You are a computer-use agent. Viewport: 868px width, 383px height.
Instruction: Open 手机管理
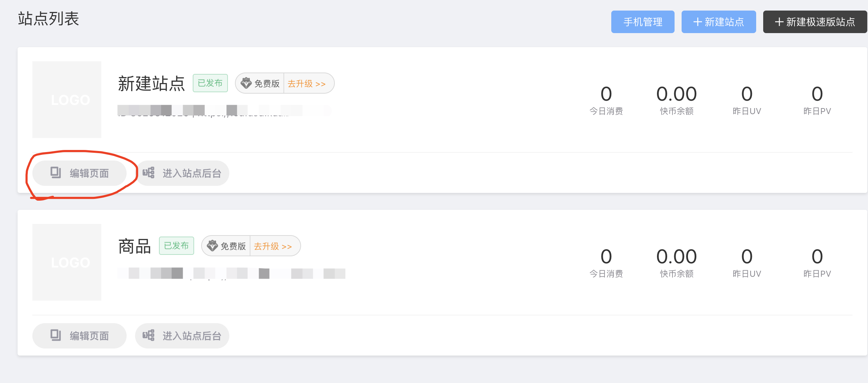pyautogui.click(x=643, y=22)
